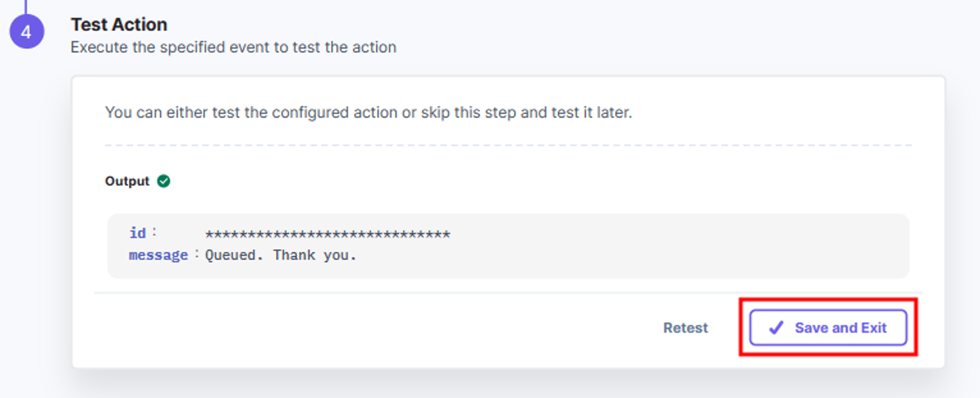
Task: Click the 'You can either test' instruction text
Action: click(368, 113)
